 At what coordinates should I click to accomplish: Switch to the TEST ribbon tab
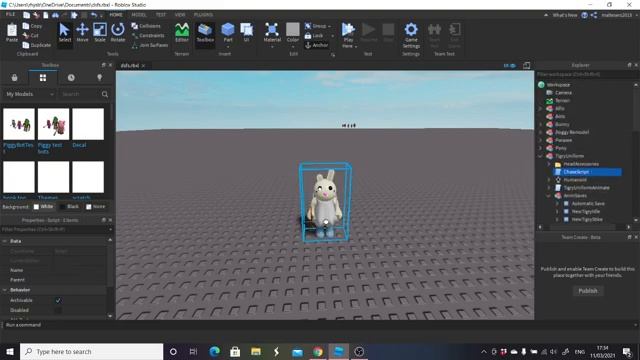[x=161, y=15]
